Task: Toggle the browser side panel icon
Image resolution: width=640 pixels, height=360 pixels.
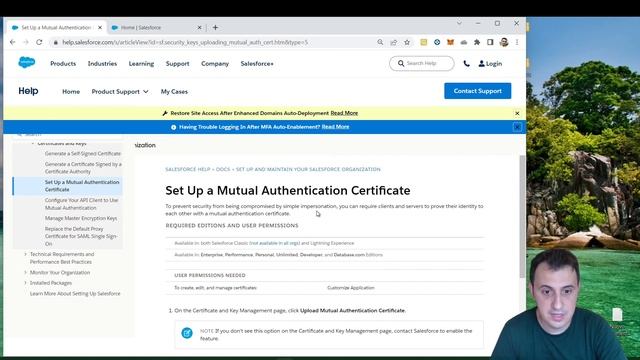Action: (x=490, y=42)
